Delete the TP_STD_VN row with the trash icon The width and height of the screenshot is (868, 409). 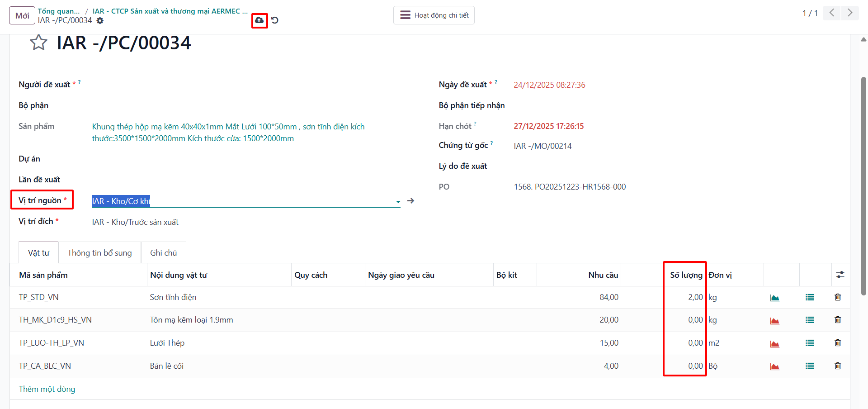(838, 297)
